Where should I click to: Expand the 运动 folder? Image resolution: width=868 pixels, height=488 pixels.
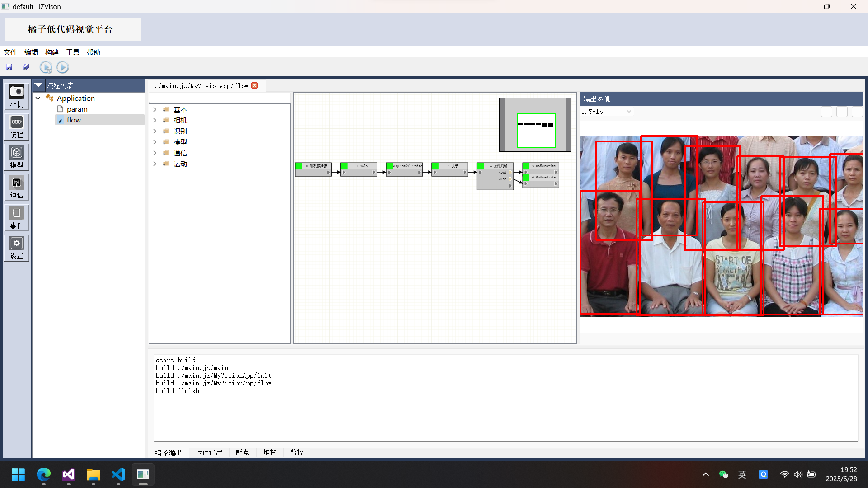point(155,164)
